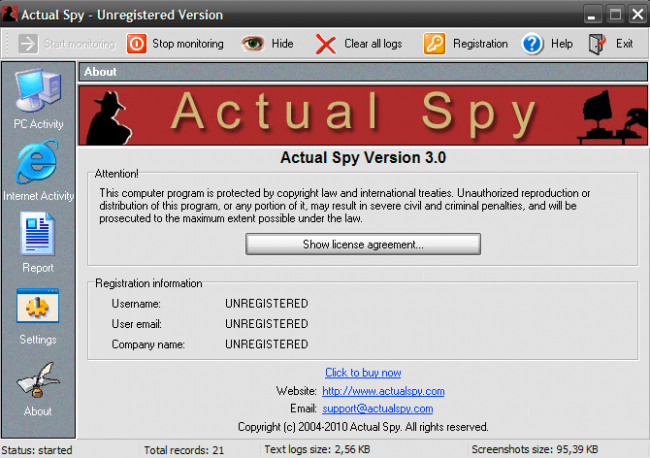
Task: Minimize the Actual Spy window
Action: [592, 15]
